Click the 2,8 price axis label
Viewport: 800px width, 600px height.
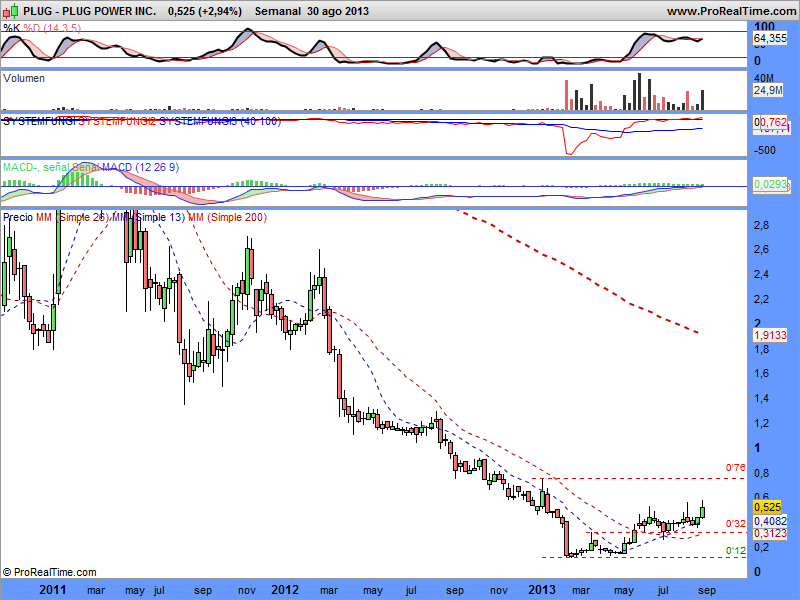pos(761,225)
